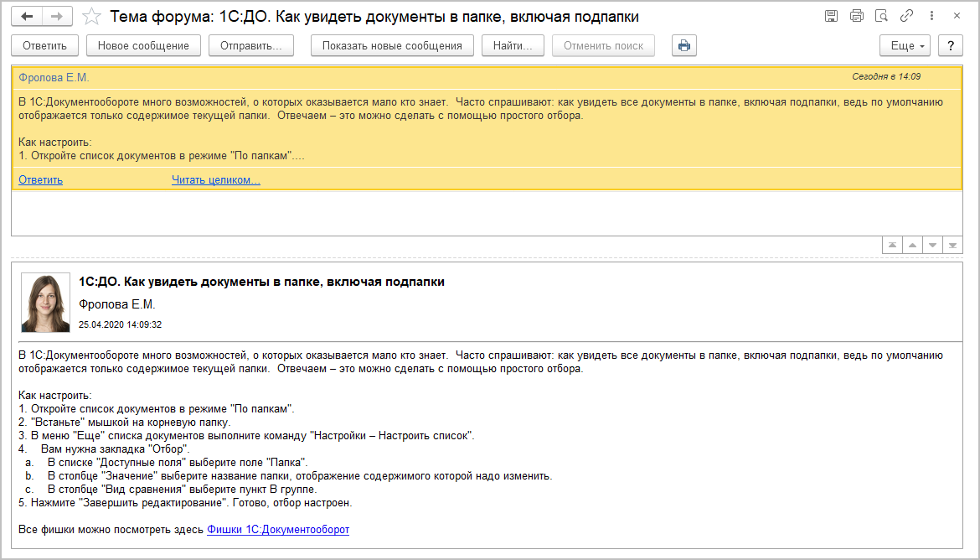Open help with the question mark button
Screen dimensions: 980x560
(950, 45)
